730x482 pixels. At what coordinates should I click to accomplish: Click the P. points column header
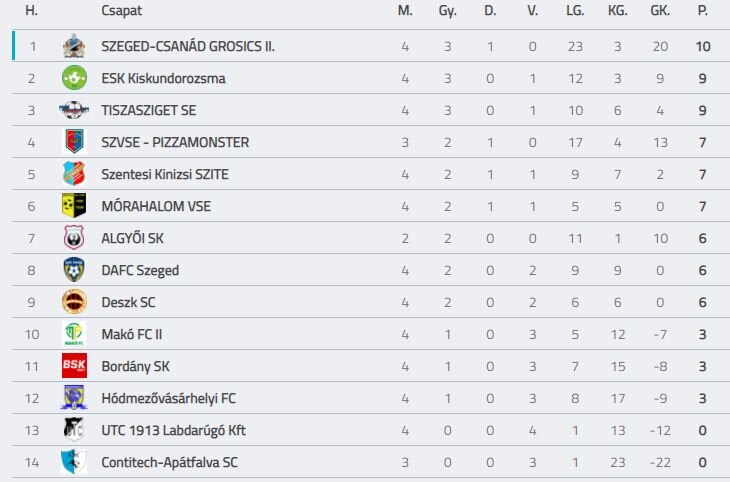click(x=703, y=10)
